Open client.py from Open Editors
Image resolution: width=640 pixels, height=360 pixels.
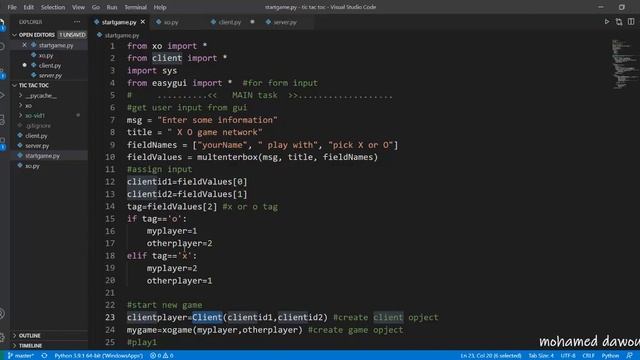(50, 65)
